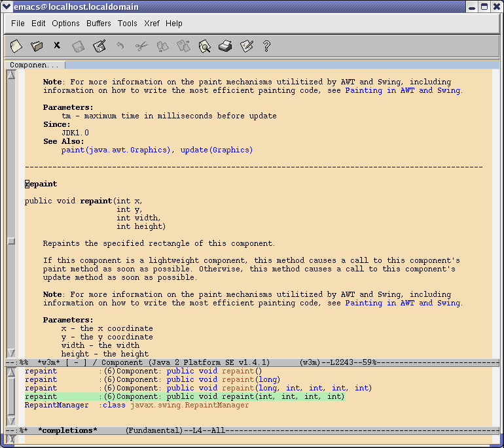Maximize the emacs window
The image size is (504, 448).
(484, 7)
